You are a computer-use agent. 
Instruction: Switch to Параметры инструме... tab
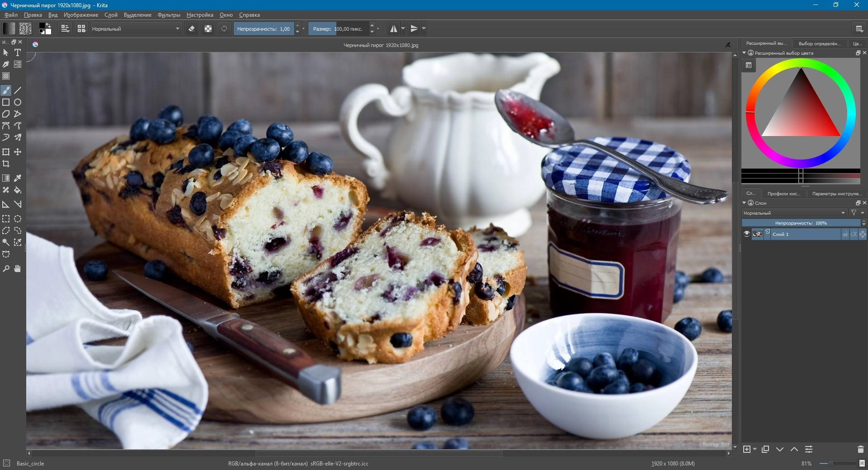coord(837,193)
